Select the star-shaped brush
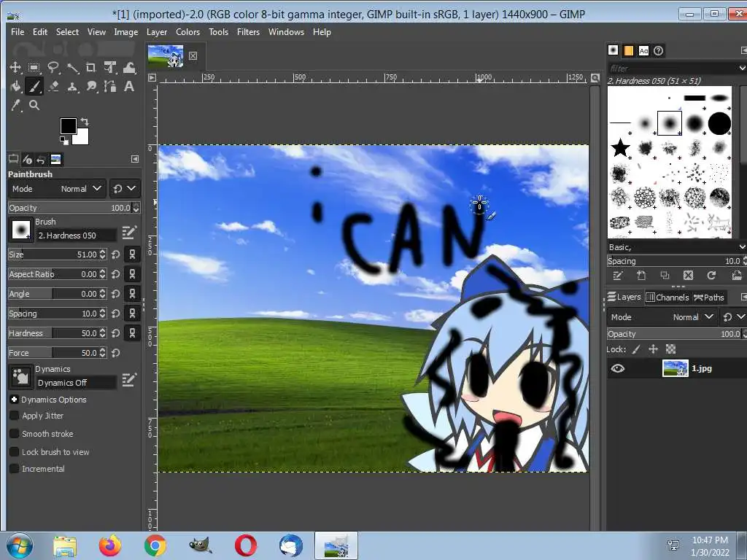 [x=620, y=148]
